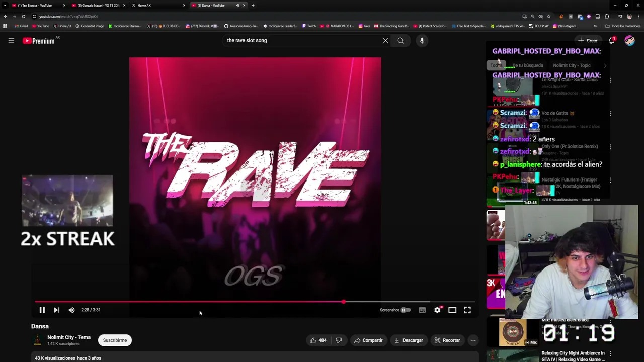
Task: Open the player settings gear
Action: click(x=437, y=310)
